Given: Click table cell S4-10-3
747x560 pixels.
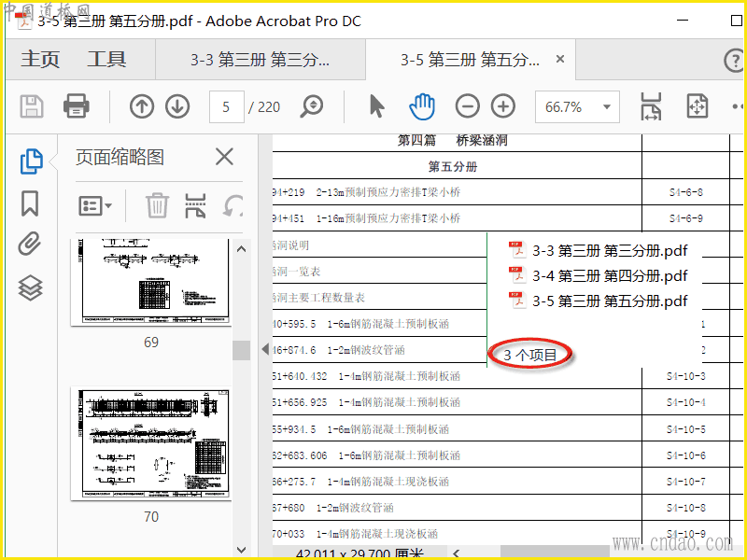Looking at the screenshot, I should tap(686, 376).
